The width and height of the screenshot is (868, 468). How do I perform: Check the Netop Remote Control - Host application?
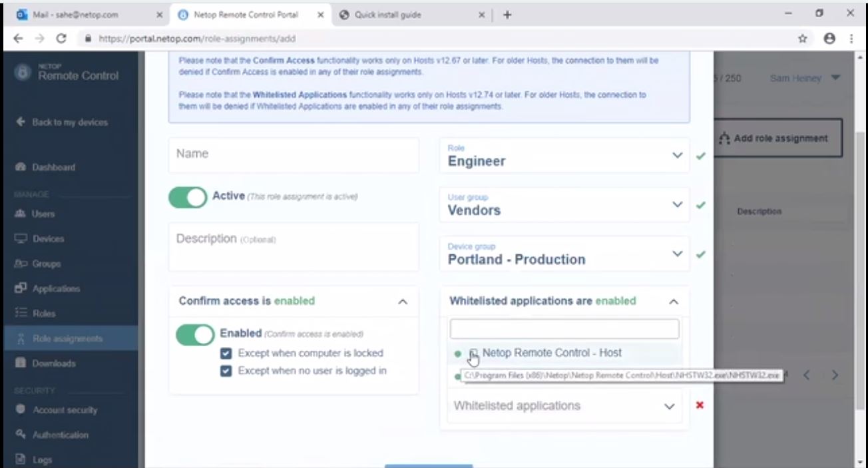tap(474, 353)
